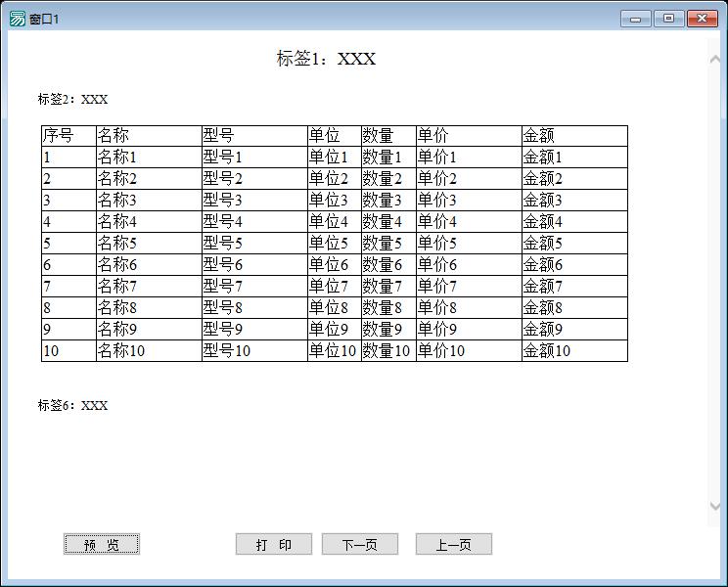The image size is (728, 587).
Task: Select the cell 型号2
Action: 254,179
